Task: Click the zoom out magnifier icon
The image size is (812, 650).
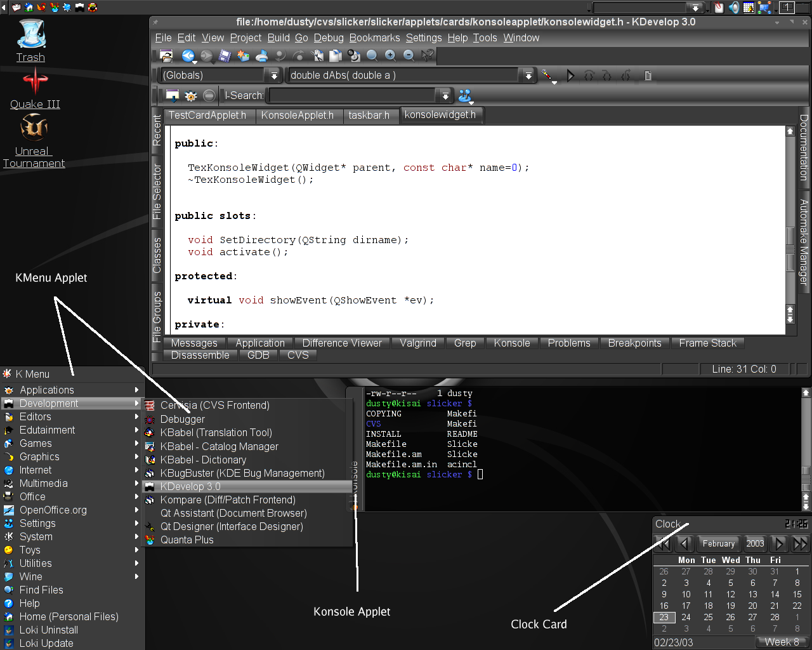Action: pos(409,56)
